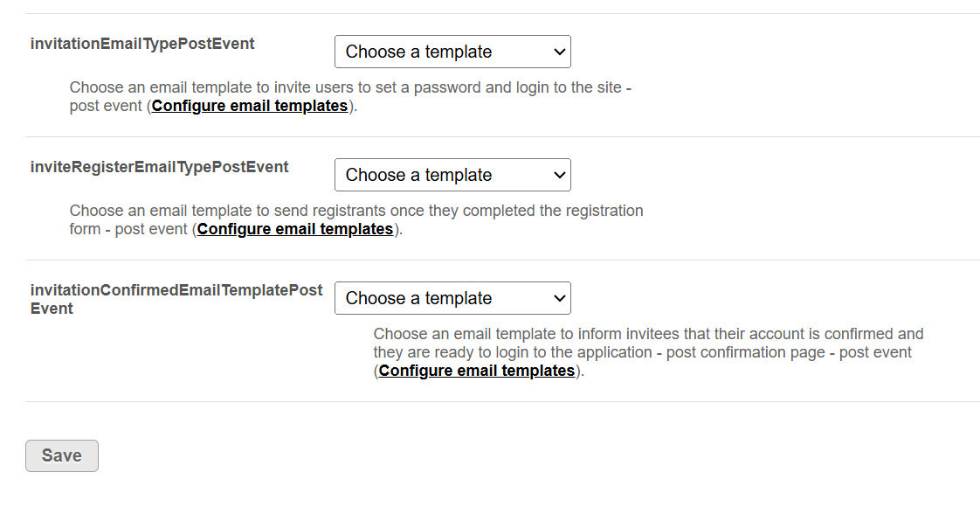
Task: Follow Configure email templates link under inviteRegisterEmailTypePostEvent
Action: tap(295, 229)
